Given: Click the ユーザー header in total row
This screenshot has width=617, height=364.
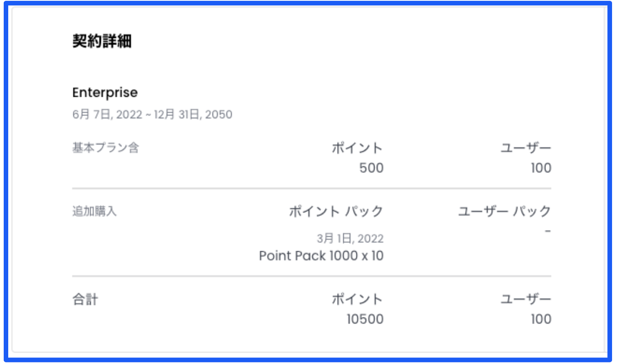Looking at the screenshot, I should pyautogui.click(x=526, y=299).
